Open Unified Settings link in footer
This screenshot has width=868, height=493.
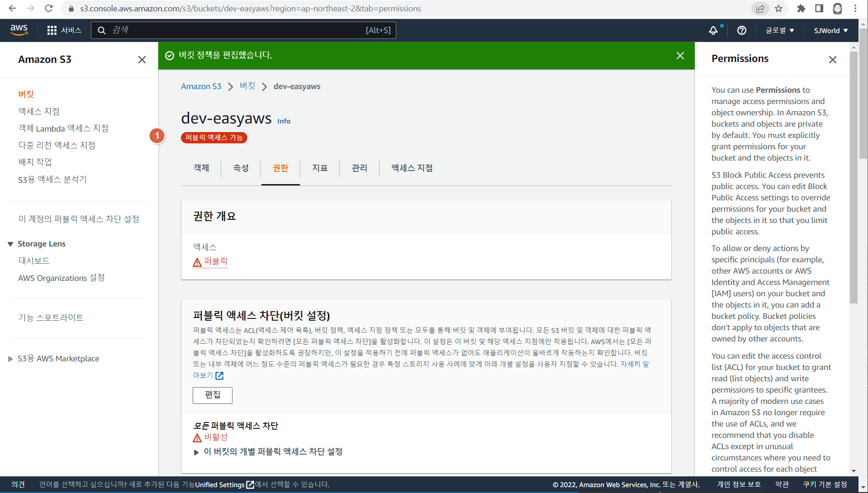click(220, 485)
